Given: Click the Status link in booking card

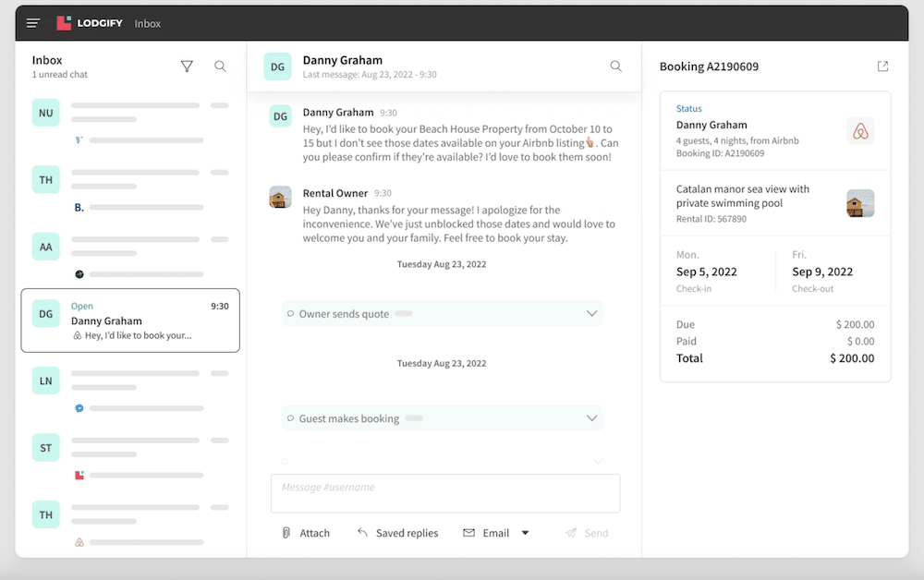Looking at the screenshot, I should tap(689, 108).
